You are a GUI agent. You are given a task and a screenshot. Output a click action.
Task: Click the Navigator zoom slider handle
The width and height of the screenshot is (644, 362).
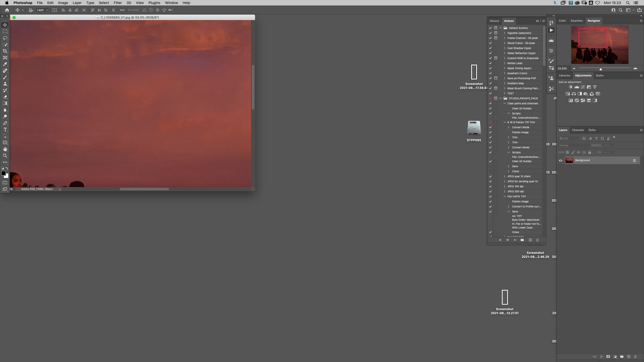600,69
